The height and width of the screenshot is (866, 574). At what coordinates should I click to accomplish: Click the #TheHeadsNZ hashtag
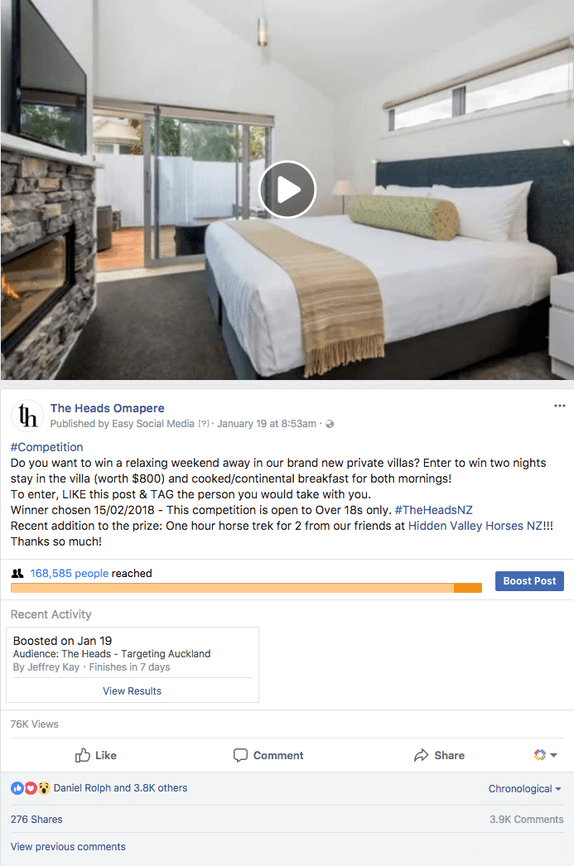tap(434, 510)
